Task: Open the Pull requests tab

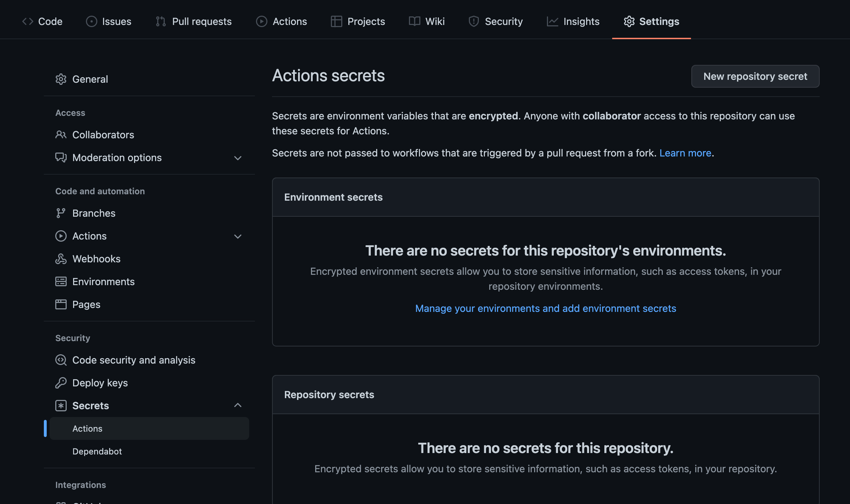Action: (194, 21)
